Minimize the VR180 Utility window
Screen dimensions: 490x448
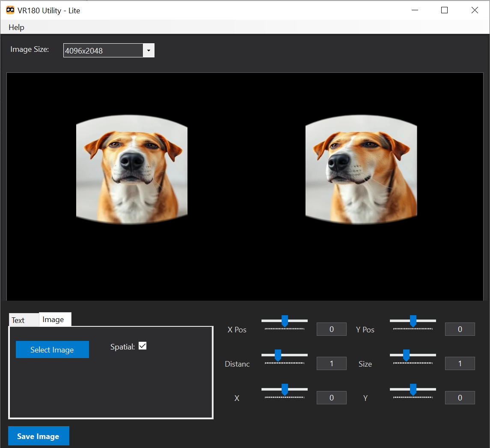[x=415, y=10]
